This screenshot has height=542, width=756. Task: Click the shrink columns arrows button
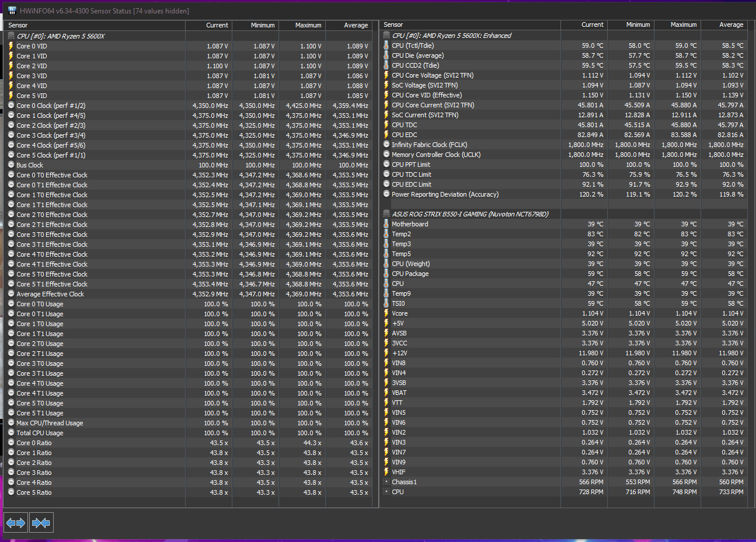(x=41, y=523)
